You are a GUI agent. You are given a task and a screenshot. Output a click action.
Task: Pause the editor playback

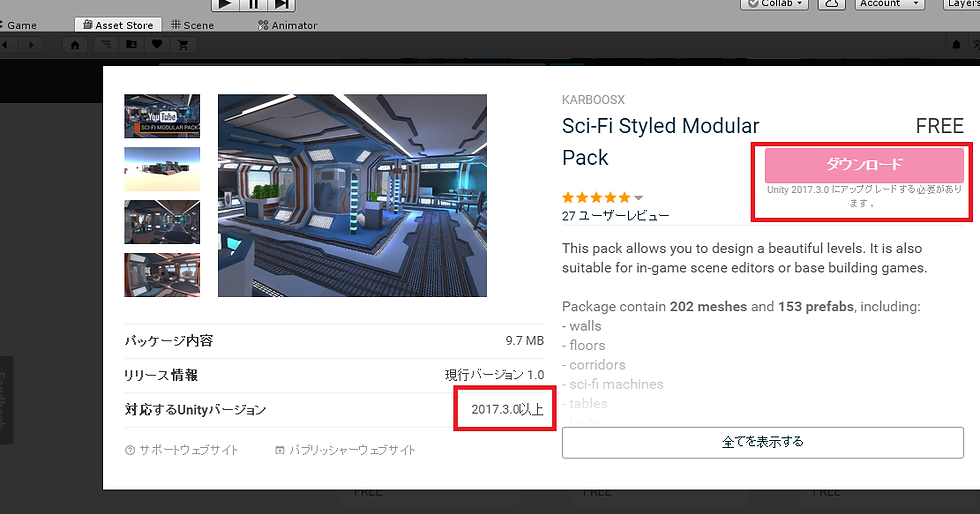pyautogui.click(x=253, y=4)
